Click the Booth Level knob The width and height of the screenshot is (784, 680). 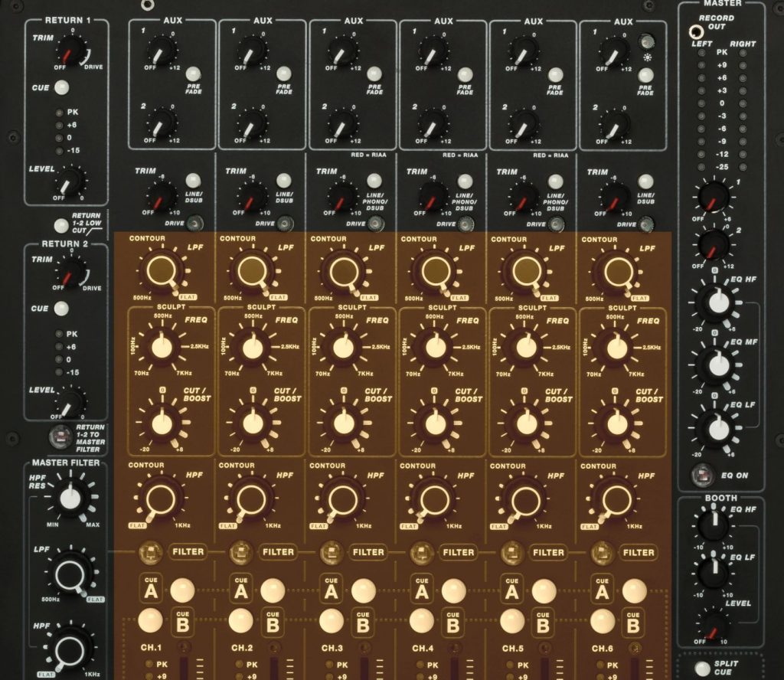pos(714,623)
